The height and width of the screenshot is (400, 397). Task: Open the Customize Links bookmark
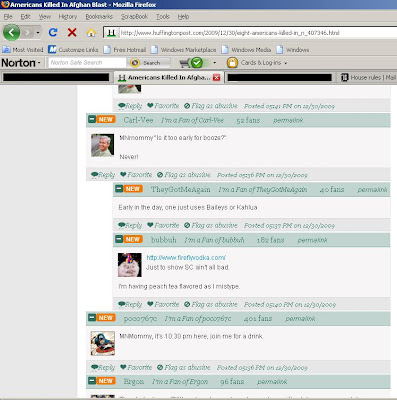73,50
